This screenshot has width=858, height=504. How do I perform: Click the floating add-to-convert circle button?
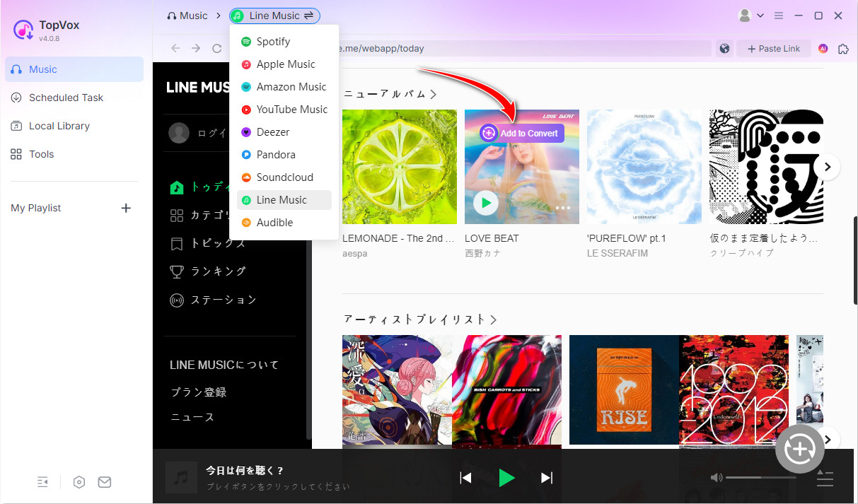point(800,448)
